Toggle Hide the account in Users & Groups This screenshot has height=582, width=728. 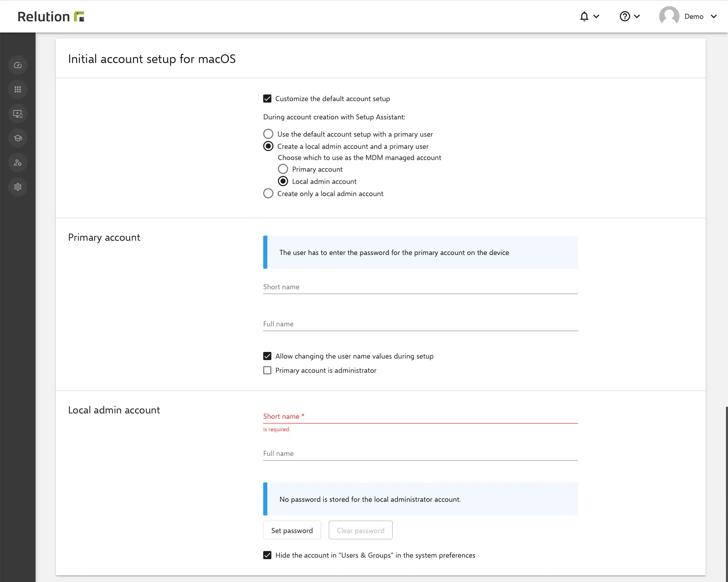point(267,555)
